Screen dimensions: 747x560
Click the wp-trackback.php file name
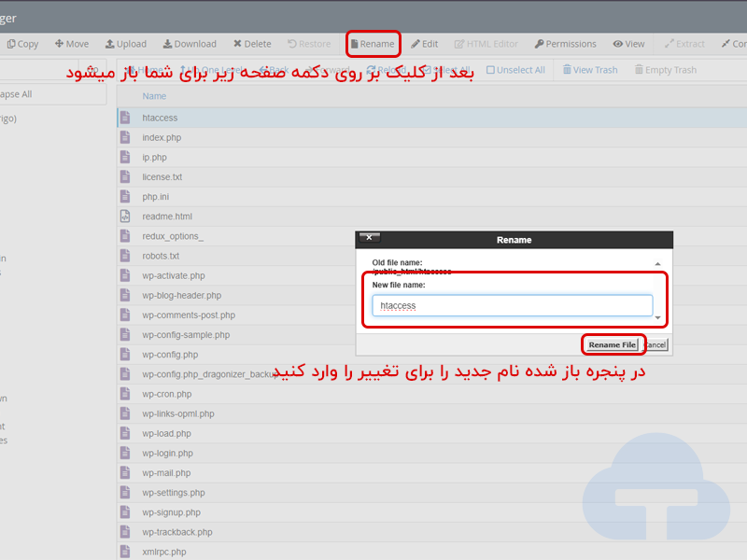click(x=177, y=532)
